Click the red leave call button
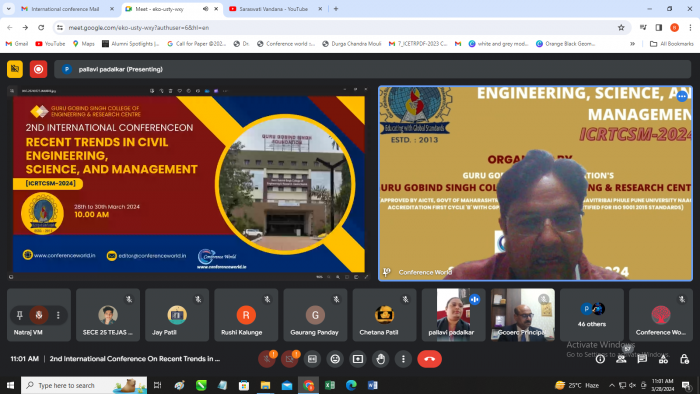The width and height of the screenshot is (700, 394). [x=429, y=359]
